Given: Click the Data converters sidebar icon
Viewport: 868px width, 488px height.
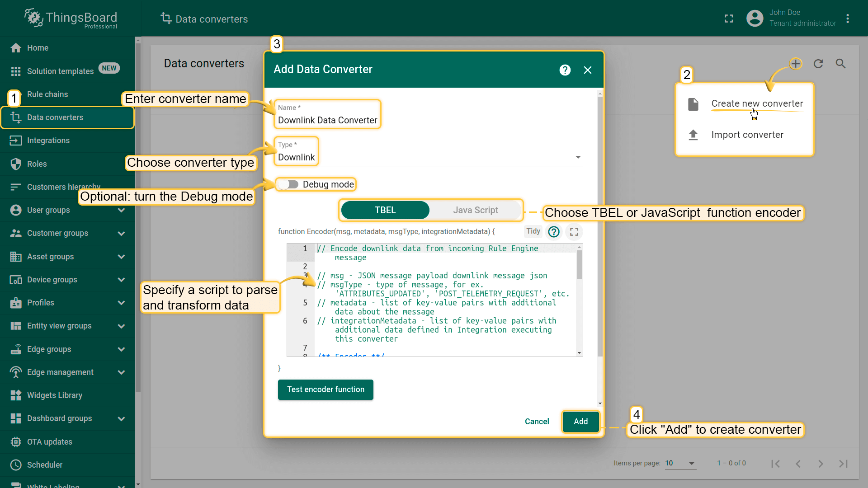Looking at the screenshot, I should [16, 117].
